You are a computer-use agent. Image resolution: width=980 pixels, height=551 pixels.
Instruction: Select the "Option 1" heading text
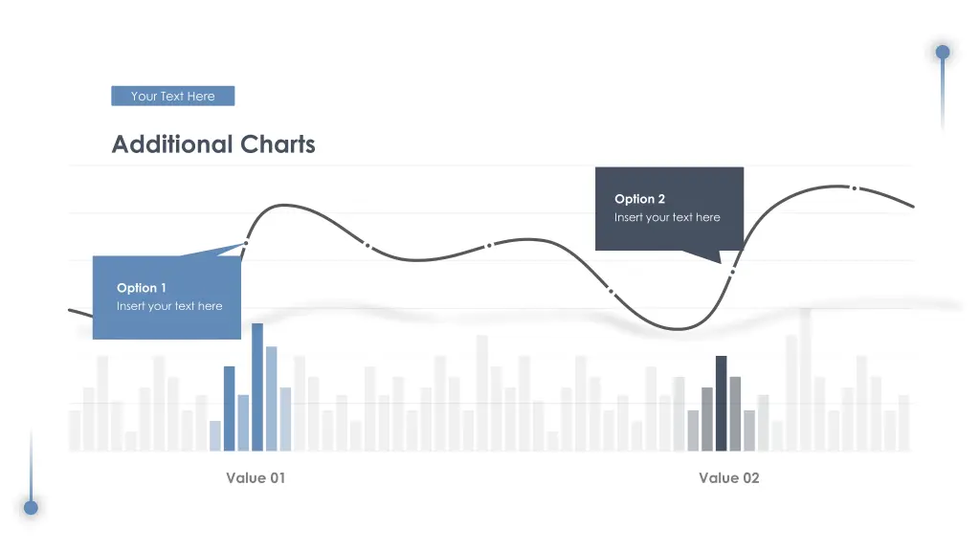coord(142,288)
